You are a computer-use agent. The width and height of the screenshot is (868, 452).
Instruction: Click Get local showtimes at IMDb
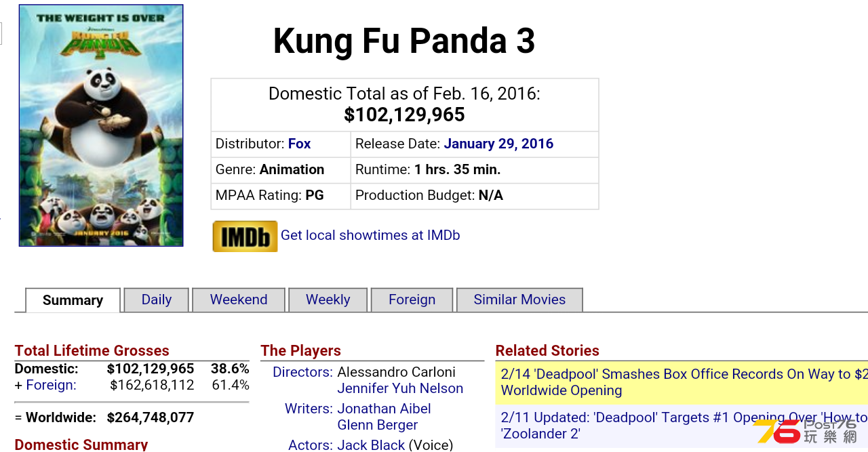tap(370, 235)
